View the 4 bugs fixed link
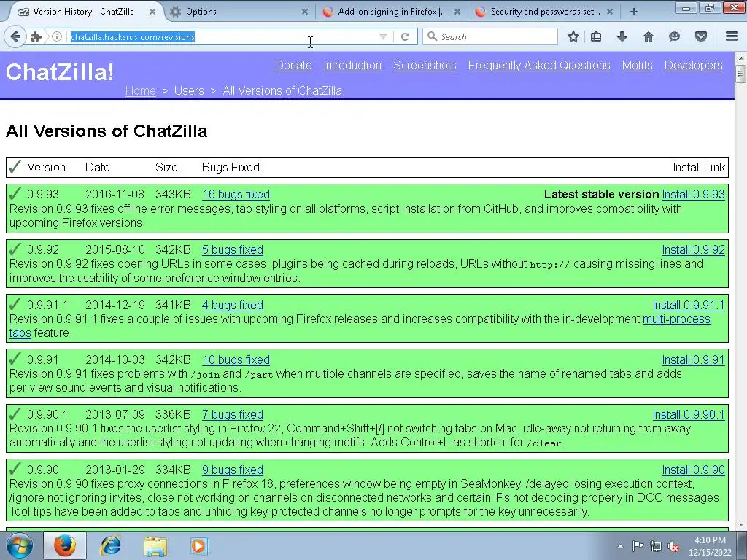The height and width of the screenshot is (560, 747). (x=233, y=305)
